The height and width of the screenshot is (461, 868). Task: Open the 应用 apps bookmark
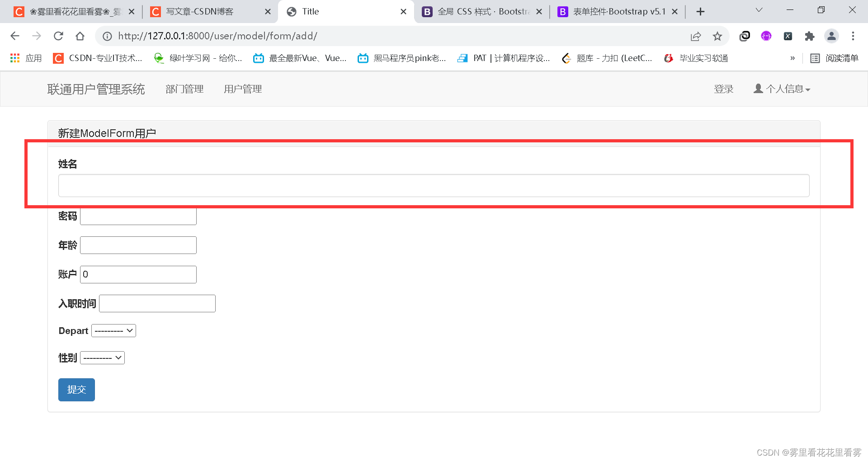pos(26,58)
